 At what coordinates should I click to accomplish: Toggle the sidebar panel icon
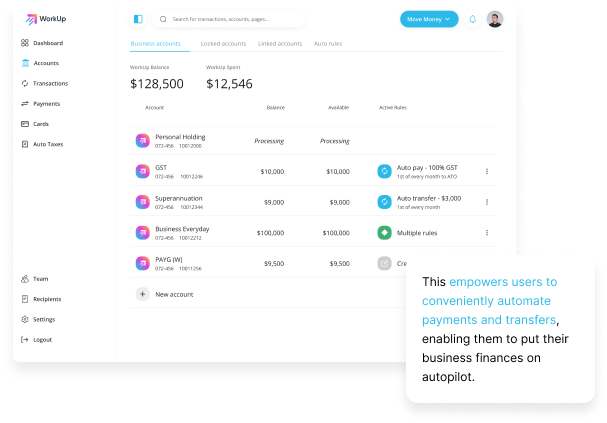pyautogui.click(x=138, y=19)
